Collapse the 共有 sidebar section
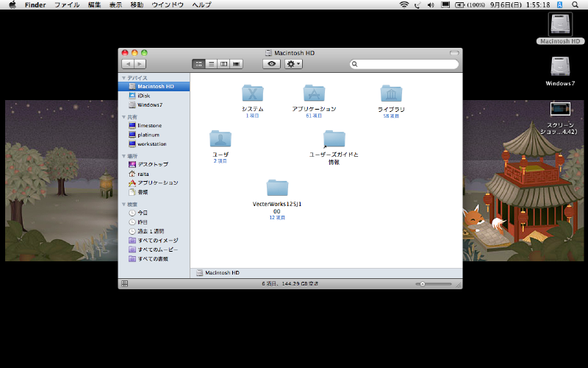 click(123, 117)
